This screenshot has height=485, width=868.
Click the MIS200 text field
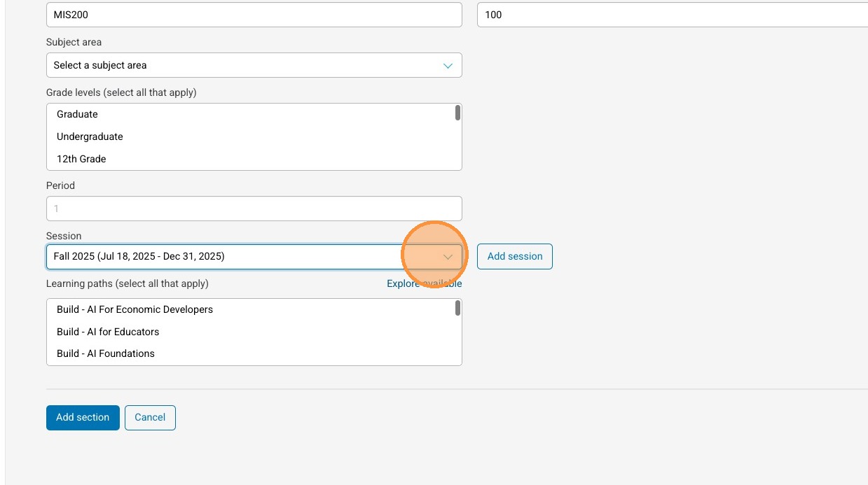[x=254, y=15]
